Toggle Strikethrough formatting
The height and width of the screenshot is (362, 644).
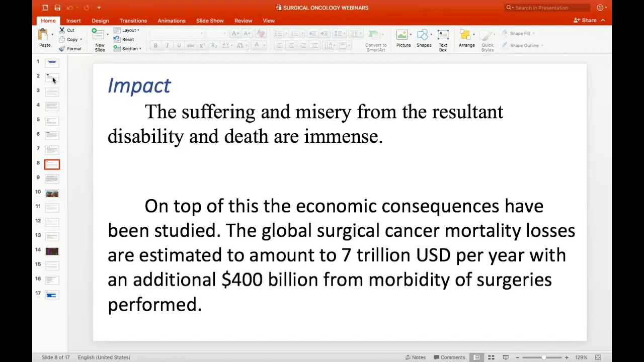(191, 45)
